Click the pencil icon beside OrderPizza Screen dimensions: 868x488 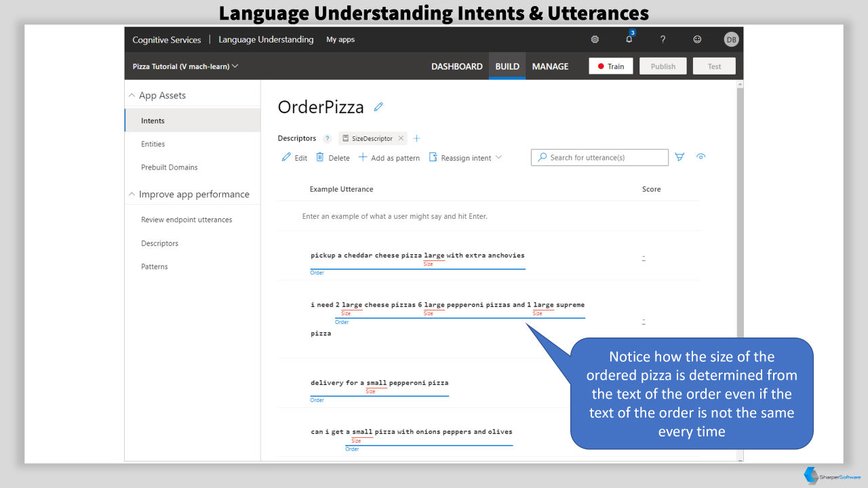(378, 106)
